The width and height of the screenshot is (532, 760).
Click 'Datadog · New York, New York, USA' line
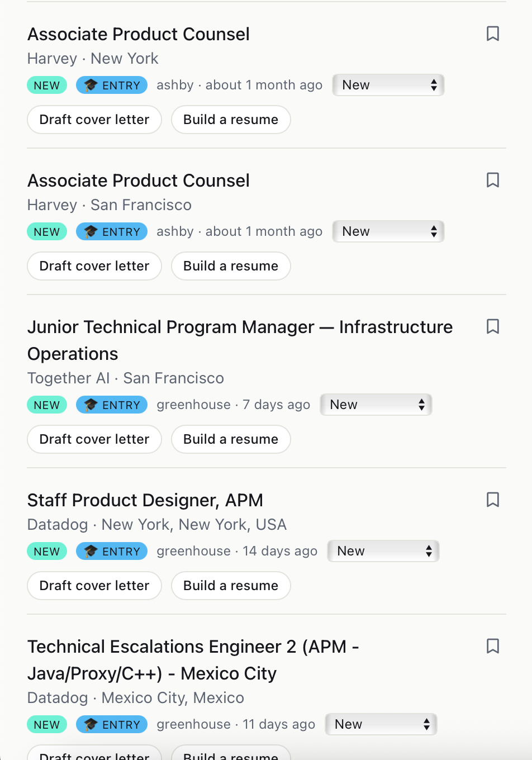click(157, 525)
